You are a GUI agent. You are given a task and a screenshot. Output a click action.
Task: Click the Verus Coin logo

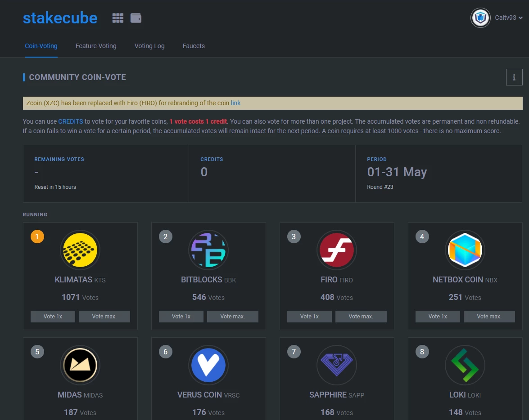pyautogui.click(x=208, y=365)
